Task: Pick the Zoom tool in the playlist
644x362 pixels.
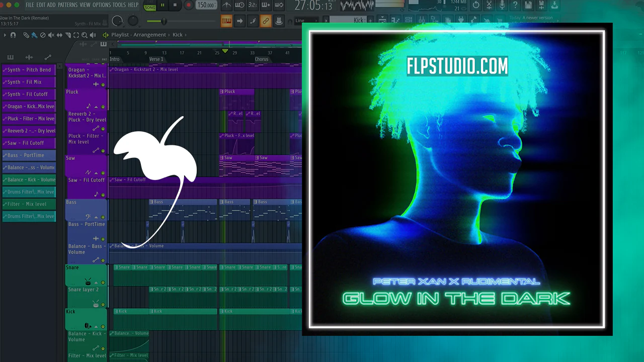Action: click(x=84, y=35)
